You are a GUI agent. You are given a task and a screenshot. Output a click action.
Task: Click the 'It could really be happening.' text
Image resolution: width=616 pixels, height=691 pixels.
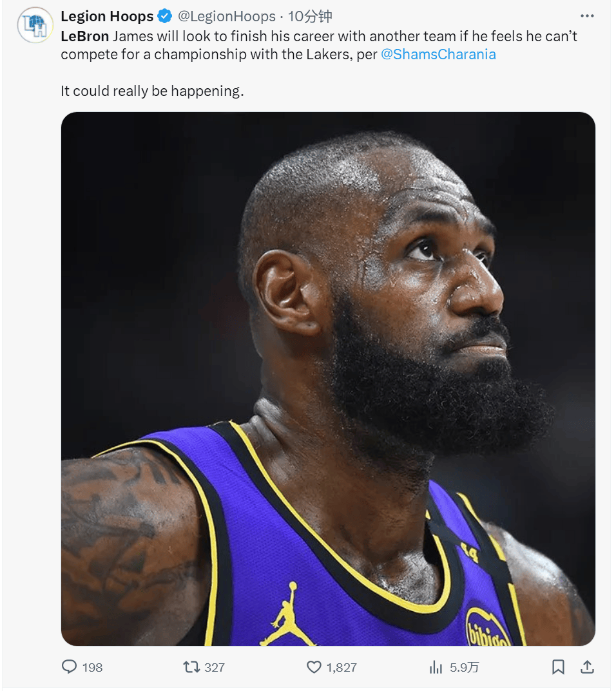[x=152, y=91]
